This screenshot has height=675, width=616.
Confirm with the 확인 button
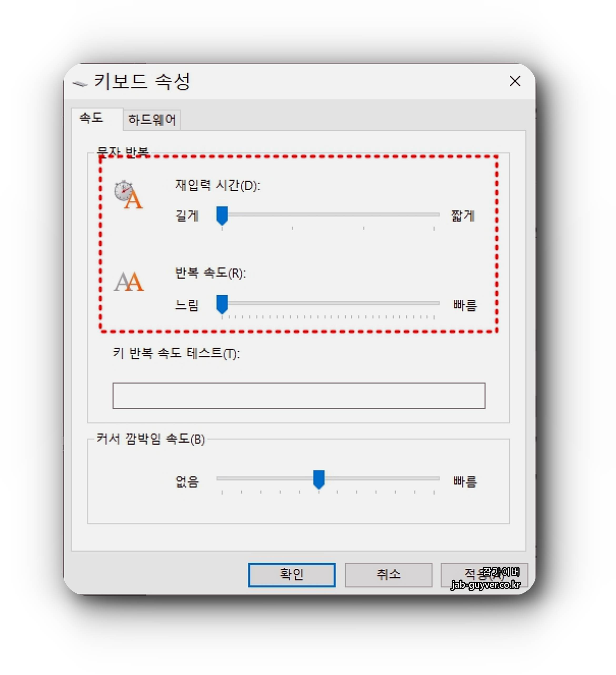[291, 574]
